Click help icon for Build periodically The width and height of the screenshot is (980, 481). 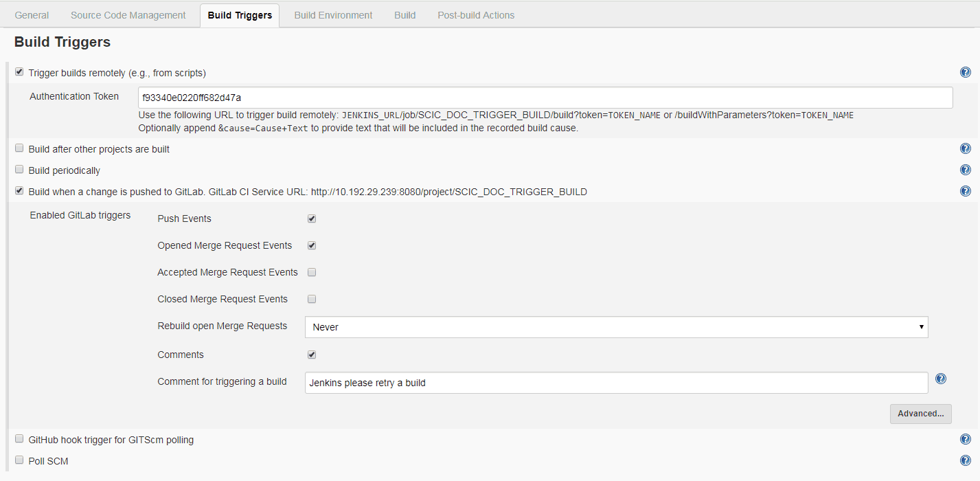click(965, 170)
